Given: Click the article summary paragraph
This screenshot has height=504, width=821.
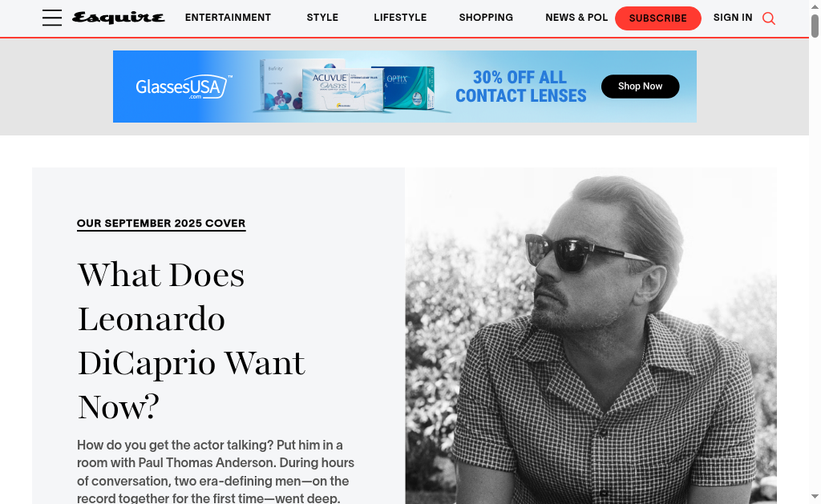Looking at the screenshot, I should point(216,471).
